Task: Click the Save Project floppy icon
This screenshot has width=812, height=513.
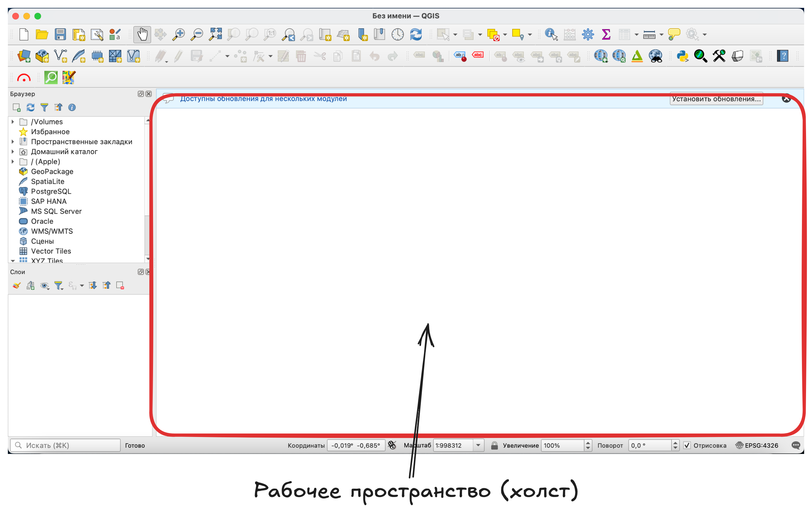Action: pyautogui.click(x=60, y=34)
